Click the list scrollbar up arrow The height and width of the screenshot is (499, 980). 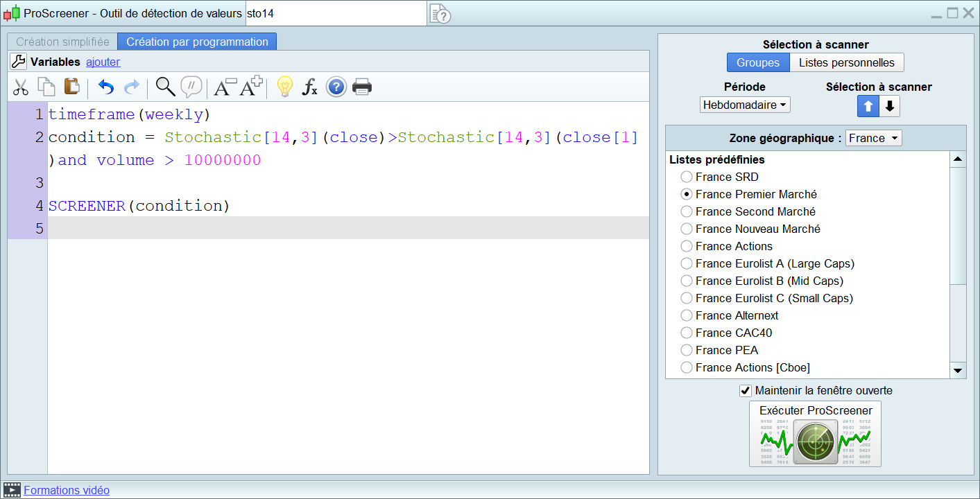[x=958, y=159]
